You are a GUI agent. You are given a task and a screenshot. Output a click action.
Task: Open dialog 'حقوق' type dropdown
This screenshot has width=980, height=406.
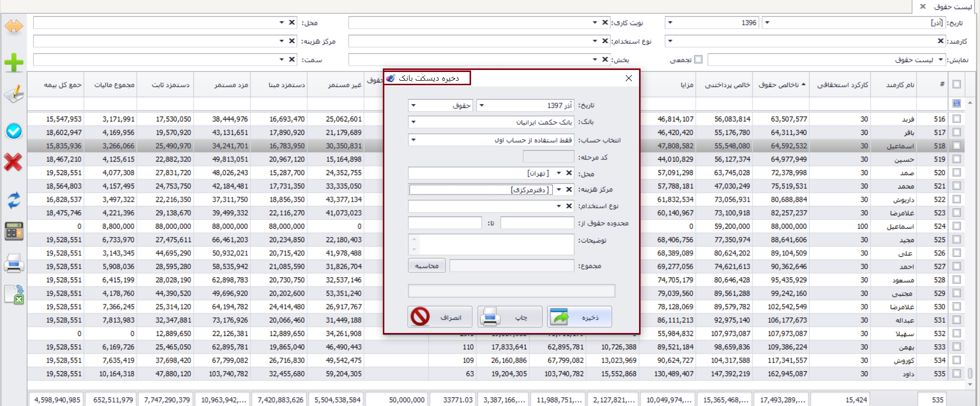(x=413, y=105)
